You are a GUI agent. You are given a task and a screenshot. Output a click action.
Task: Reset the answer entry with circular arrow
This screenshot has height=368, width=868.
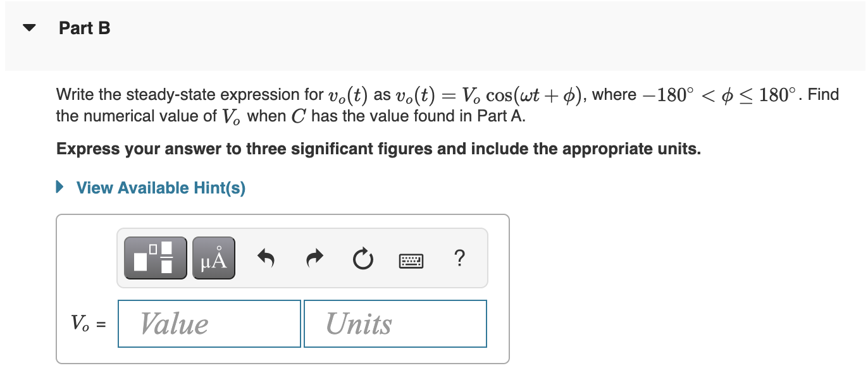click(362, 258)
